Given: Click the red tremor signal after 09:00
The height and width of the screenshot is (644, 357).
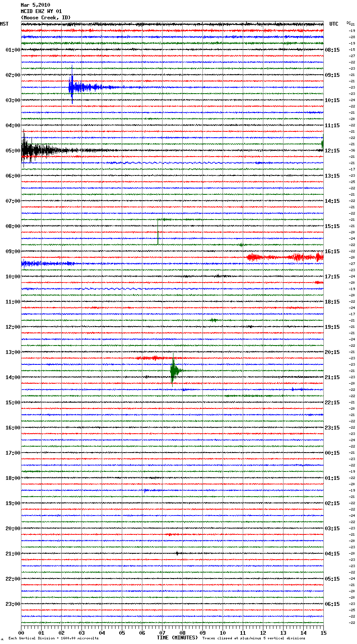Looking at the screenshot, I should click(286, 257).
